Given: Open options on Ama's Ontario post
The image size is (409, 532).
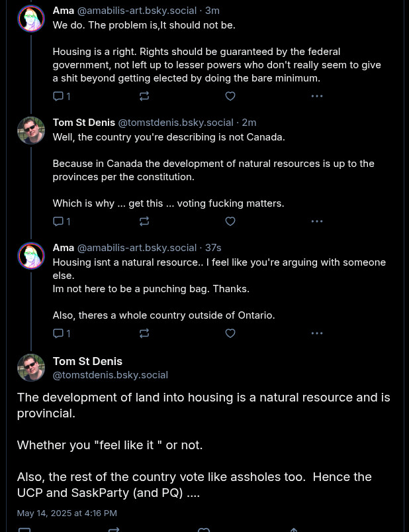Looking at the screenshot, I should (317, 333).
